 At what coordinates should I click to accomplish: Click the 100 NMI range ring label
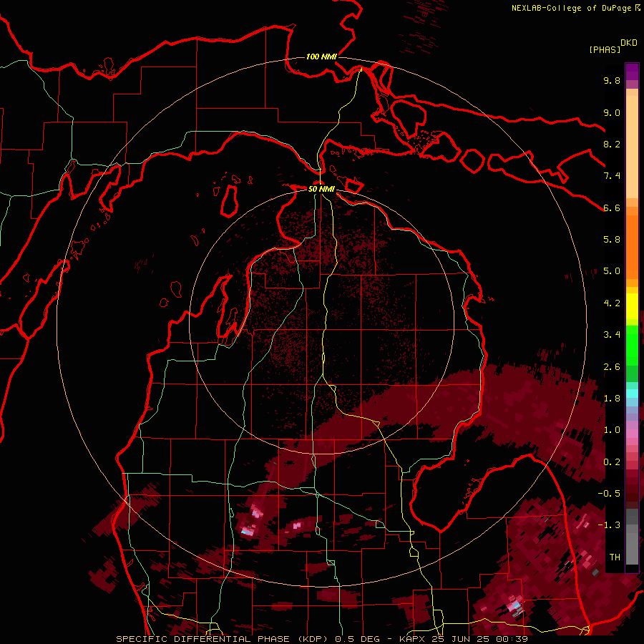[x=321, y=57]
